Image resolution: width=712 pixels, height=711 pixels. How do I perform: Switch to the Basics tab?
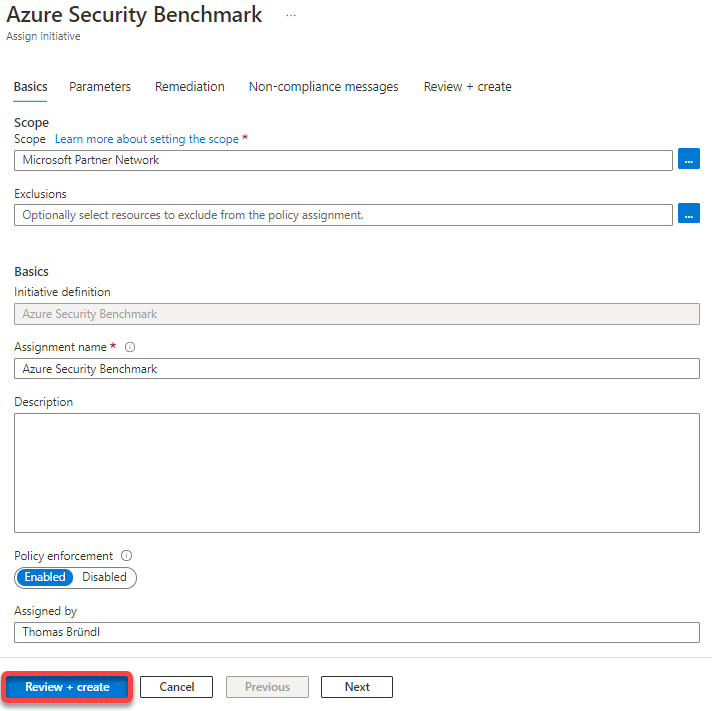tap(30, 87)
